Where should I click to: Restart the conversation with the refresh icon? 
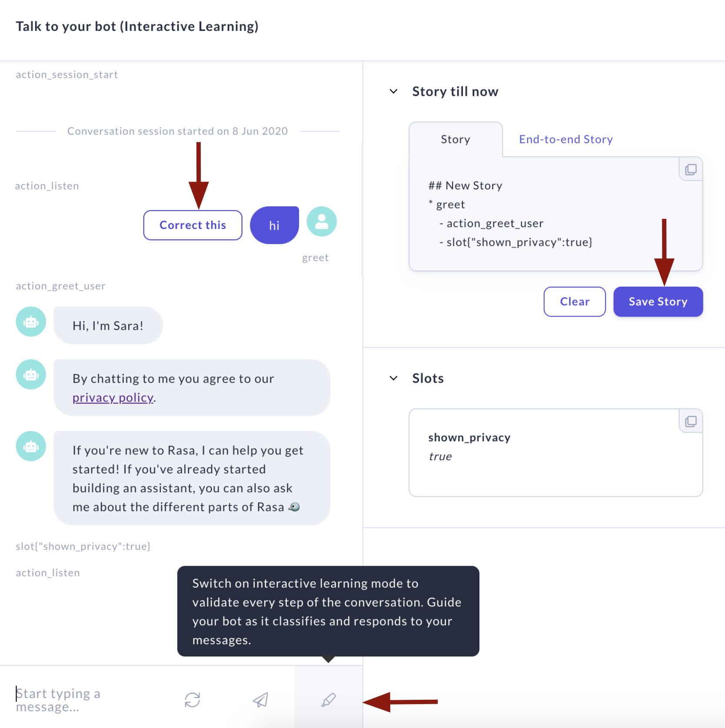[x=193, y=699]
